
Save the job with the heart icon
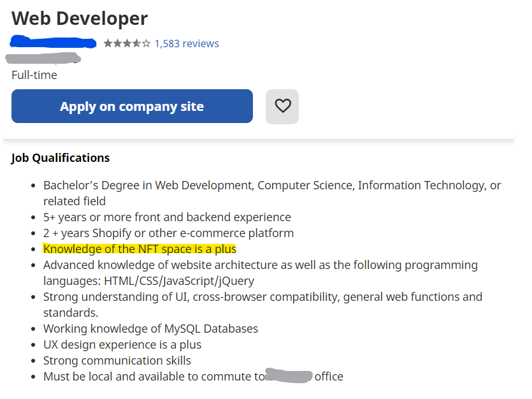[282, 106]
